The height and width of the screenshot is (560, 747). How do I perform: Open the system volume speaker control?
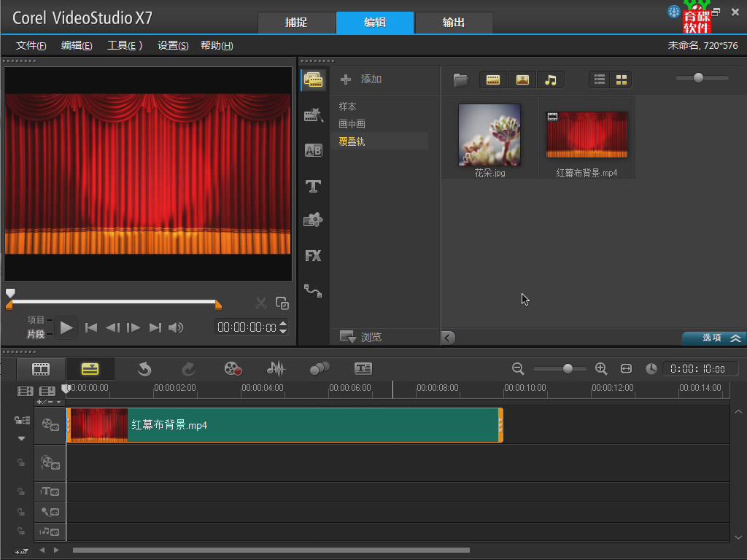click(177, 327)
